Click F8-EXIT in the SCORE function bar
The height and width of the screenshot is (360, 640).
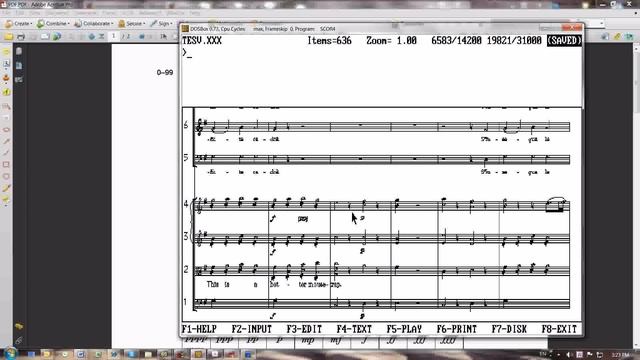[x=559, y=329]
